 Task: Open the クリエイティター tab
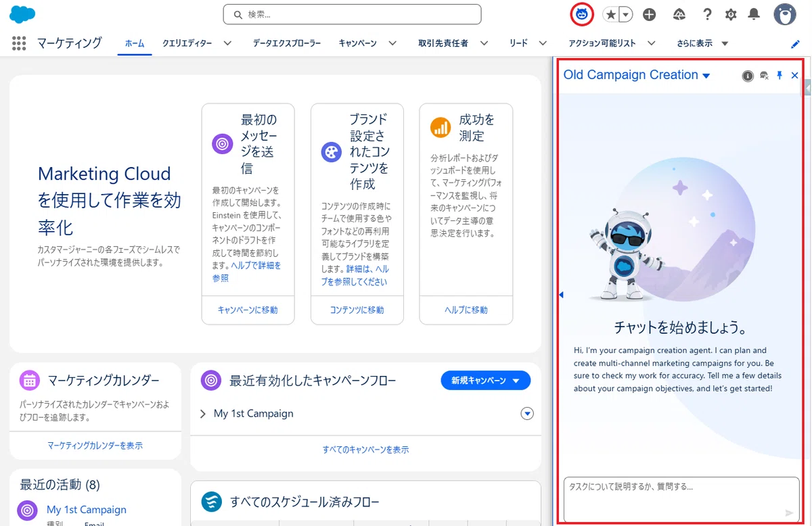coord(186,43)
